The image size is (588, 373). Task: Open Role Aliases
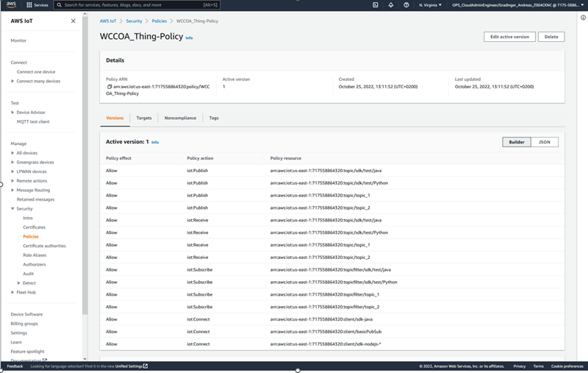click(35, 255)
